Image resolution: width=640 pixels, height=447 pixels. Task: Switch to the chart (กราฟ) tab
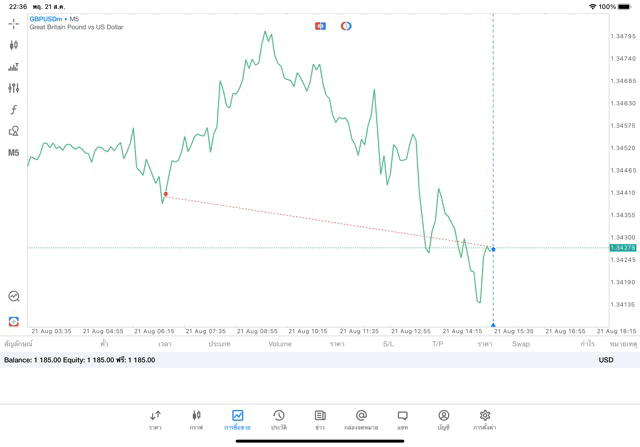coord(196,419)
